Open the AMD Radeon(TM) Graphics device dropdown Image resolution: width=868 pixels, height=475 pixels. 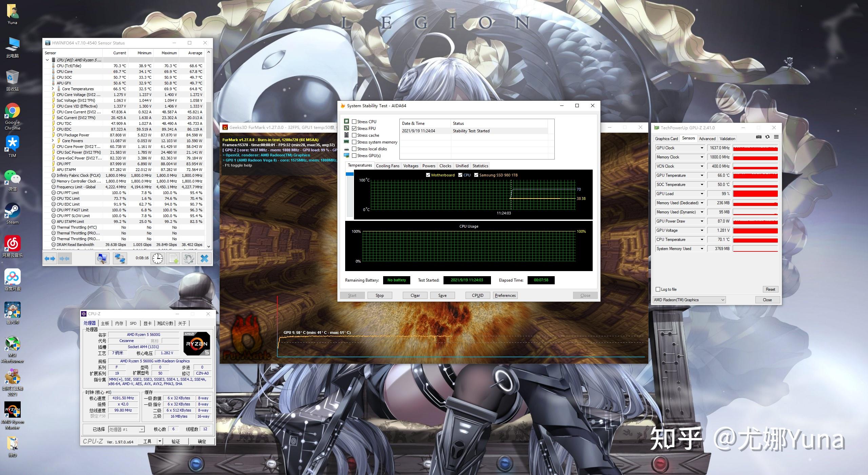723,300
